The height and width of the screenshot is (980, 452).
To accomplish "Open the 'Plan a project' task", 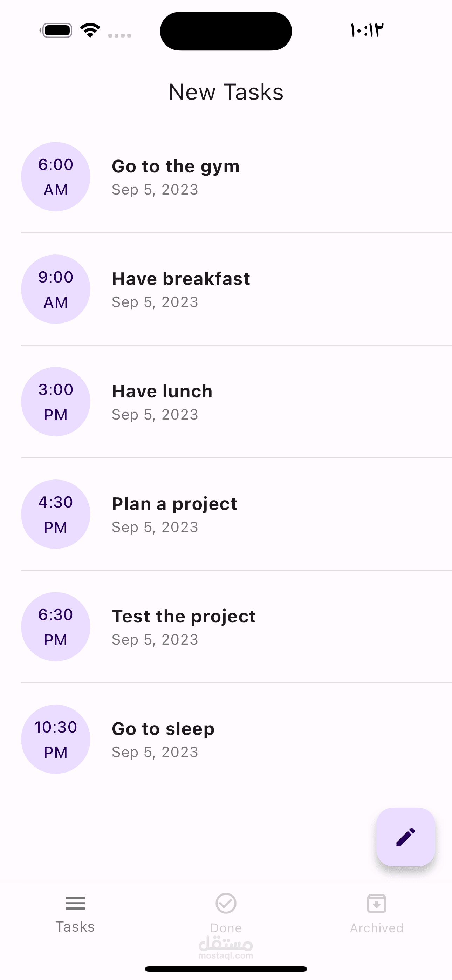I will pyautogui.click(x=174, y=504).
